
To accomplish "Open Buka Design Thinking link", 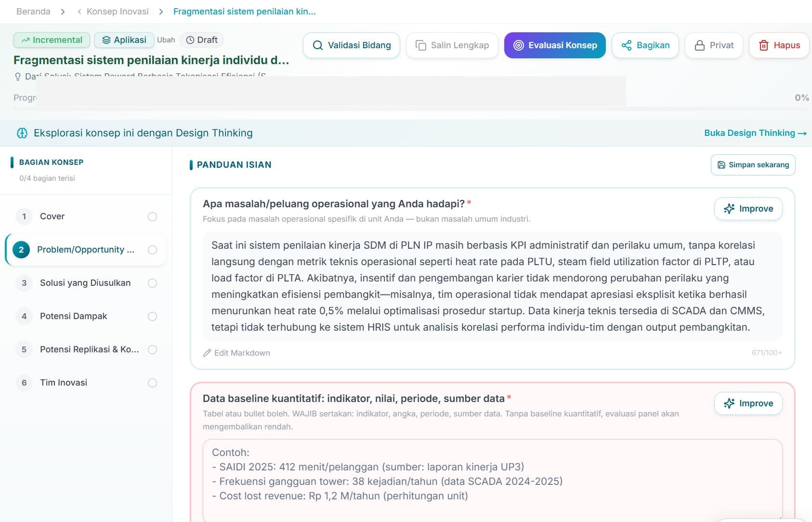I will click(755, 133).
